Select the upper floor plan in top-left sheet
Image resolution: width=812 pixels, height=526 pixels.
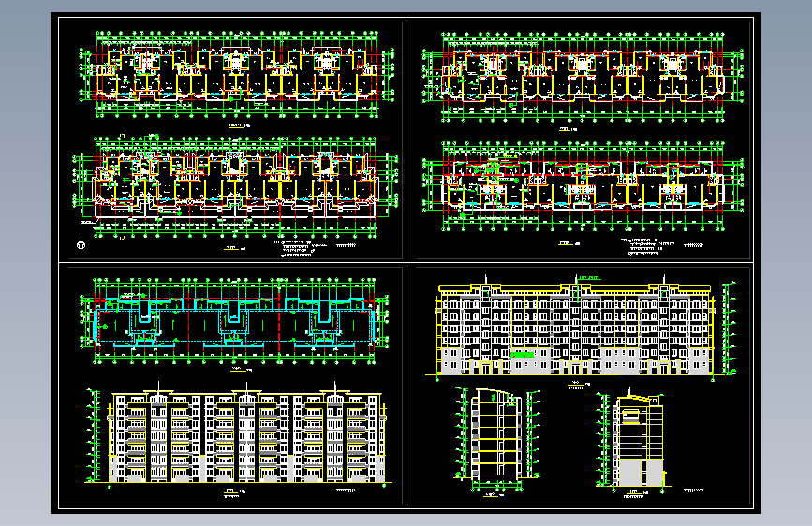(237, 74)
